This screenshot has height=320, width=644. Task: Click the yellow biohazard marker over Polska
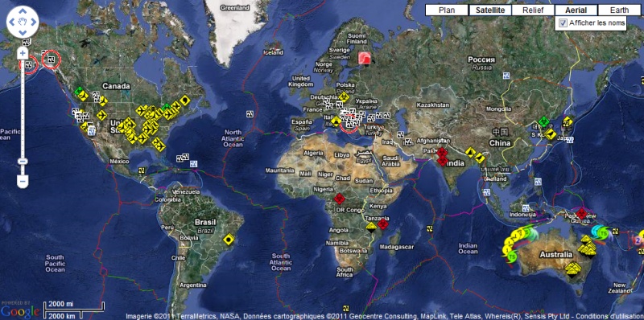344,97
